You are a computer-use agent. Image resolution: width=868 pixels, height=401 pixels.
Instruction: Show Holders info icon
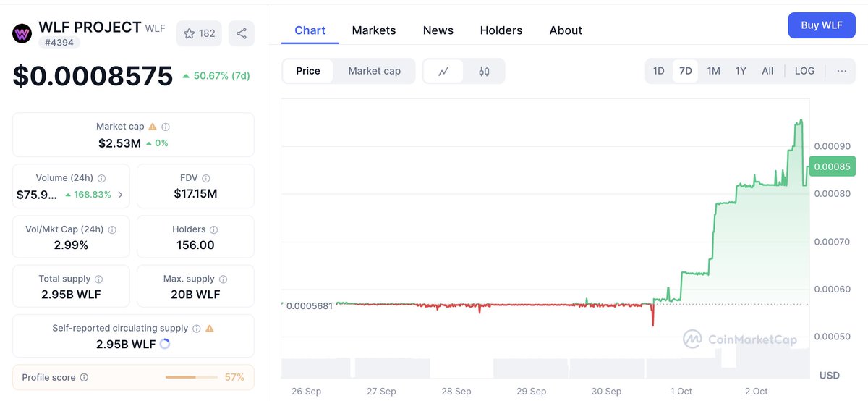tap(213, 229)
